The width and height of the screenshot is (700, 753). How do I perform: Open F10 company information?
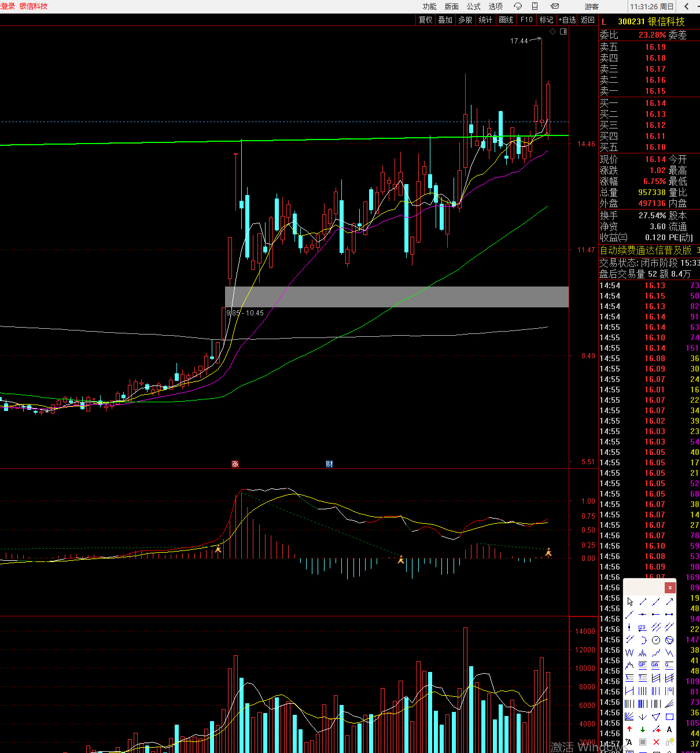[x=526, y=20]
